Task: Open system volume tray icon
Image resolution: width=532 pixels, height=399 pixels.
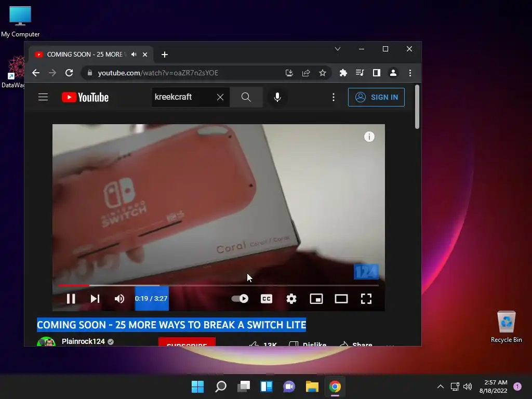Action: pos(468,387)
